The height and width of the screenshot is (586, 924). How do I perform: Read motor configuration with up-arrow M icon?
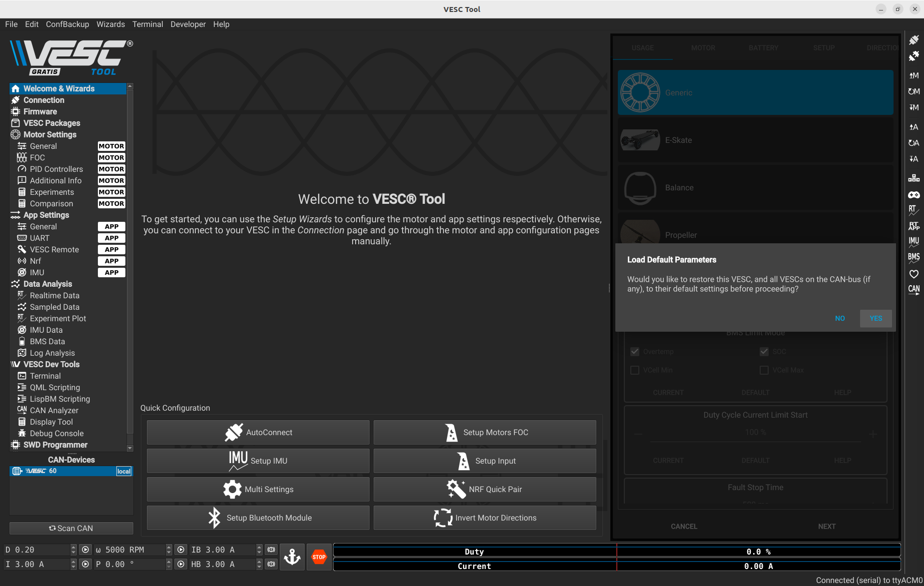(x=914, y=75)
